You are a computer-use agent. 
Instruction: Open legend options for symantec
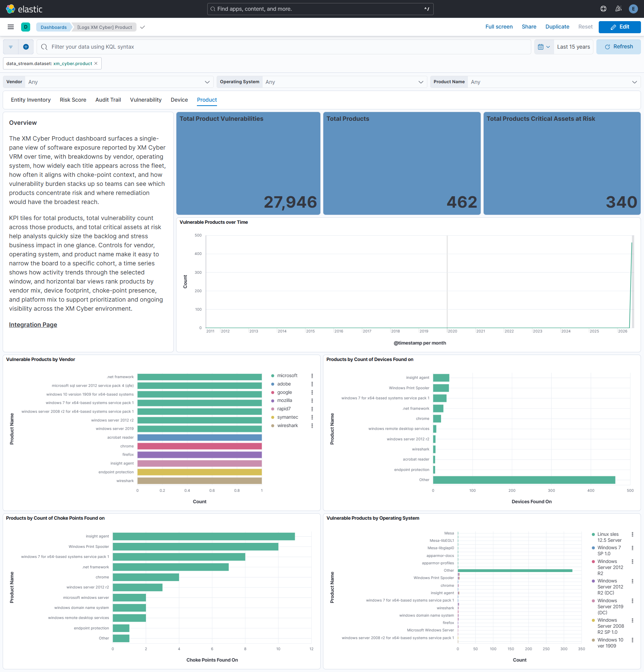(x=312, y=417)
